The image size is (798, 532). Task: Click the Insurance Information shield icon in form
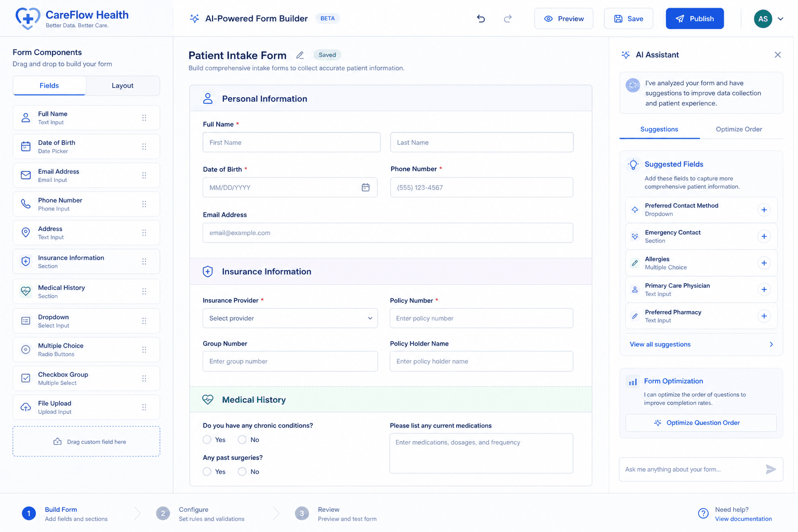click(x=208, y=271)
